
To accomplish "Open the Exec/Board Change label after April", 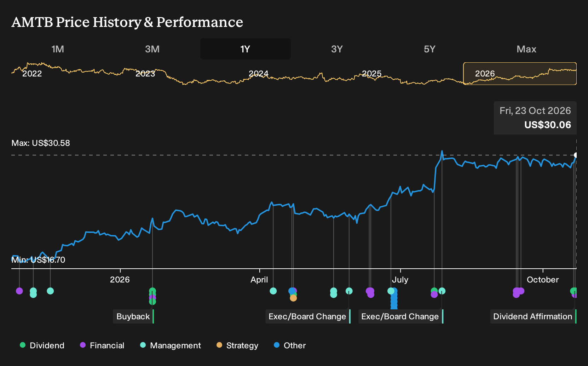I will 308,316.
